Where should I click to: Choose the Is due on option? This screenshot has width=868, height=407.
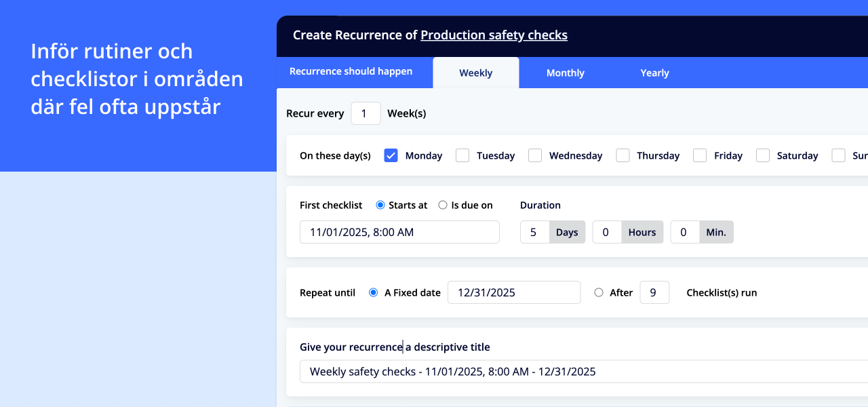(443, 205)
